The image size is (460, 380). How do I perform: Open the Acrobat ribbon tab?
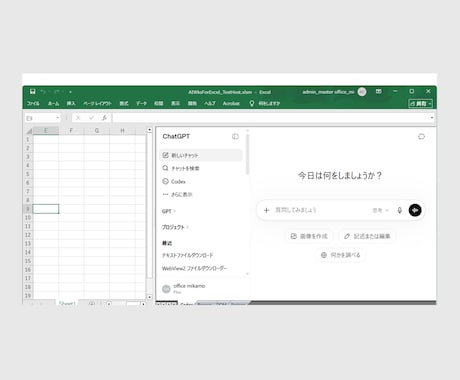click(231, 103)
